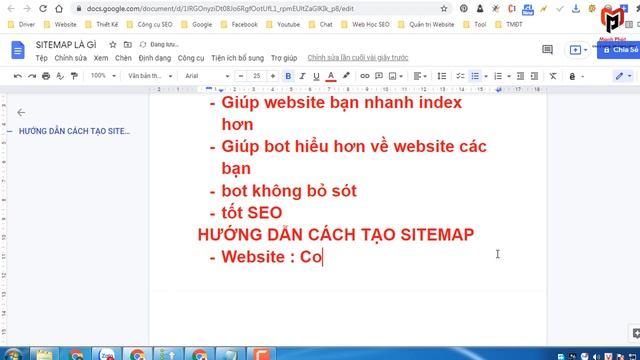The image size is (640, 360).
Task: Increase font size with plus button
Action: tap(273, 76)
